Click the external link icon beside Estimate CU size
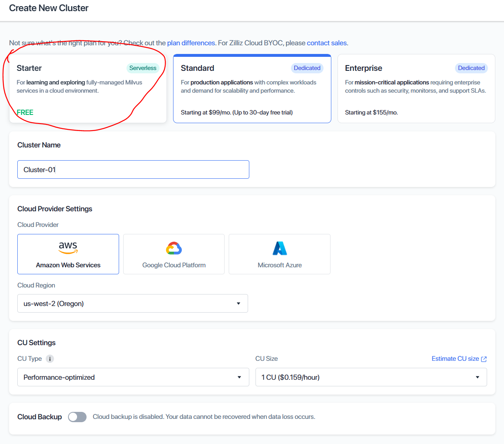The image size is (504, 444). (x=484, y=359)
